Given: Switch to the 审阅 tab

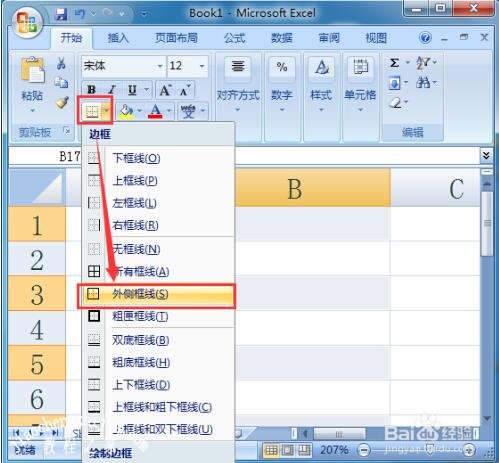Looking at the screenshot, I should (329, 38).
